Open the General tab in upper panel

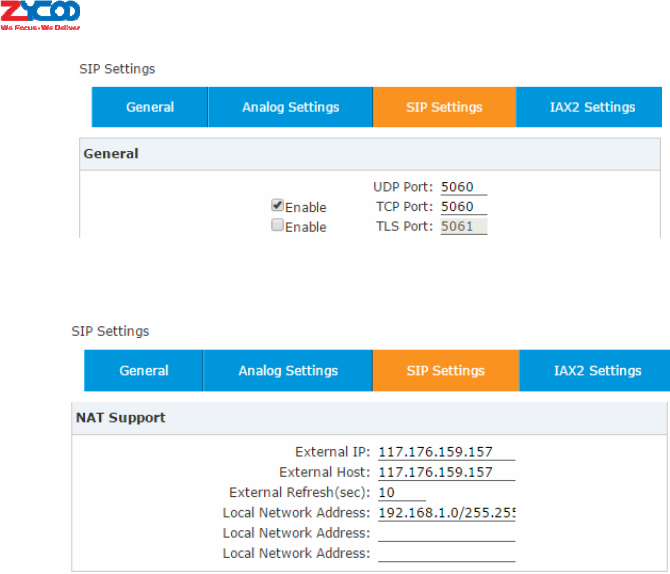(150, 107)
